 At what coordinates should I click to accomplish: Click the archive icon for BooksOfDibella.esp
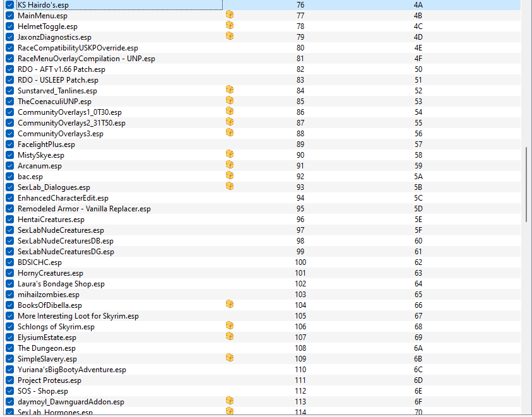(230, 304)
